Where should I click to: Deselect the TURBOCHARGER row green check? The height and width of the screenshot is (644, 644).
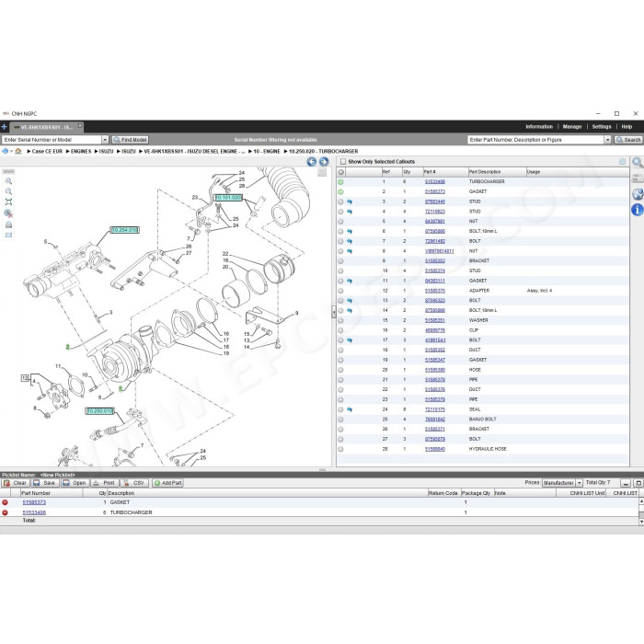click(340, 182)
